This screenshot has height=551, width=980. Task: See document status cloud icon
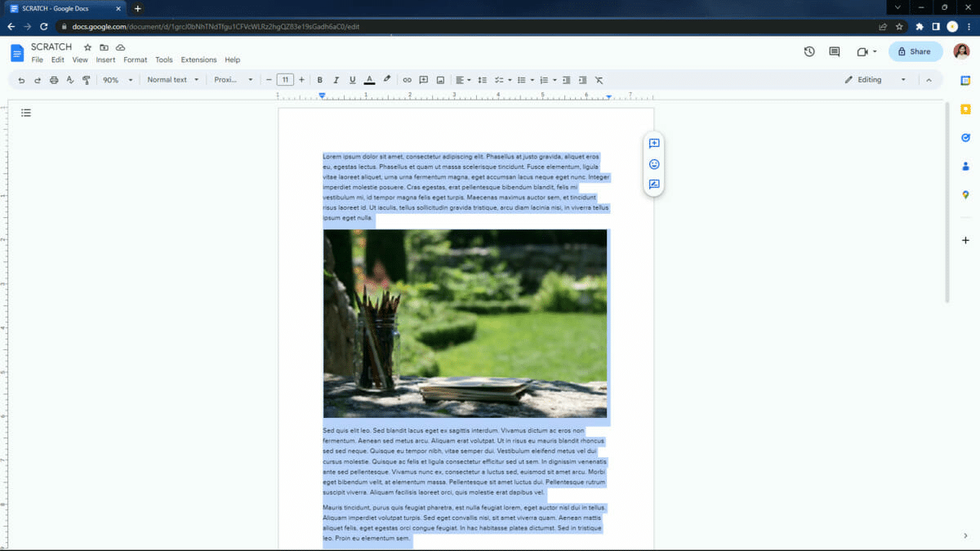tap(120, 47)
